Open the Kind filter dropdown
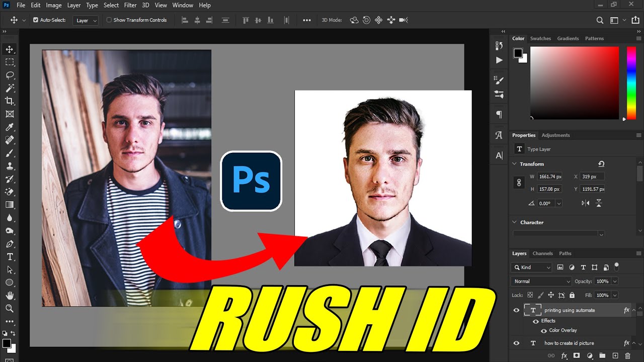 532,267
